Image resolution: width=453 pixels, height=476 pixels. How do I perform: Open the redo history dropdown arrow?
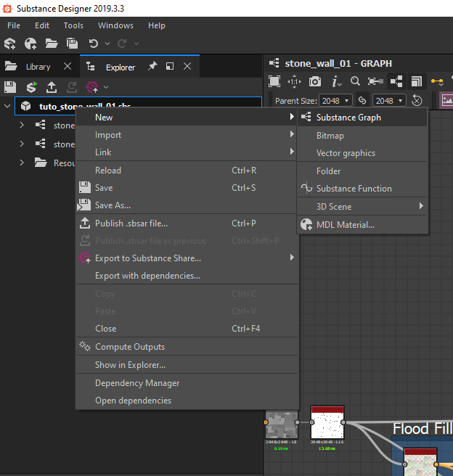136,44
